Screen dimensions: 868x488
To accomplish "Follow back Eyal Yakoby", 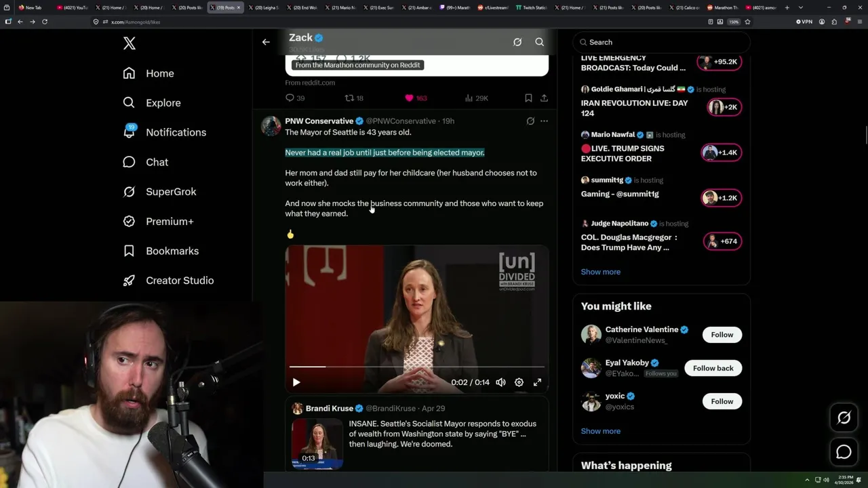I will (x=713, y=368).
